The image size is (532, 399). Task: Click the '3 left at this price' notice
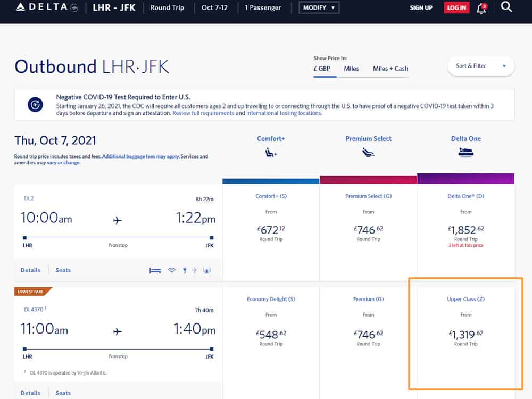tap(466, 245)
